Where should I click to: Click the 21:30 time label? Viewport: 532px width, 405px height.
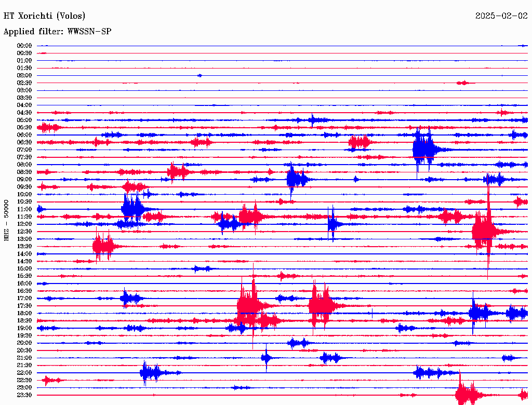click(x=24, y=366)
